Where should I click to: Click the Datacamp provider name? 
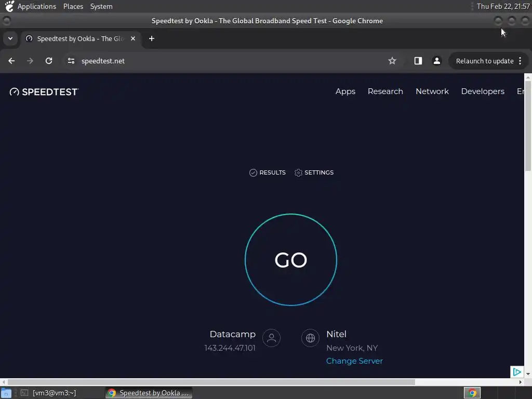tap(232, 334)
